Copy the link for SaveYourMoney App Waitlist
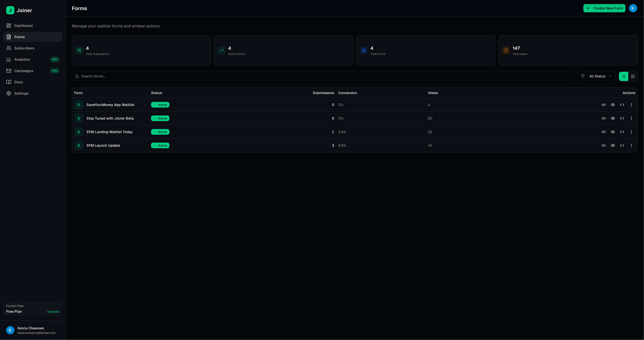Image resolution: width=644 pixels, height=340 pixels. (x=603, y=105)
